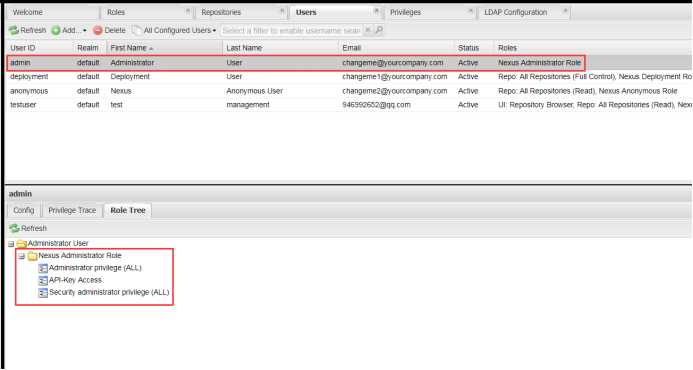
Task: Close the Users tab
Action: [376, 11]
